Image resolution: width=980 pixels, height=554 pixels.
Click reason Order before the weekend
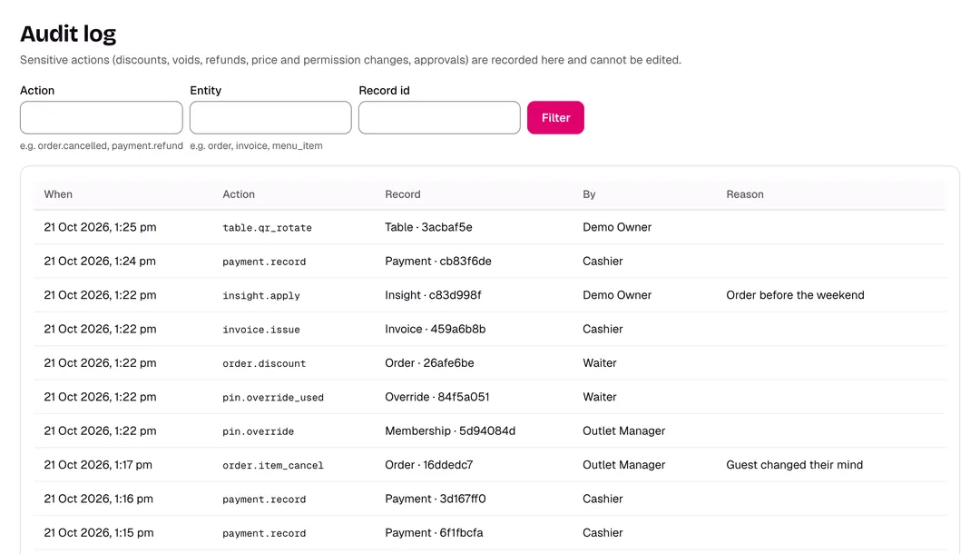[795, 294]
